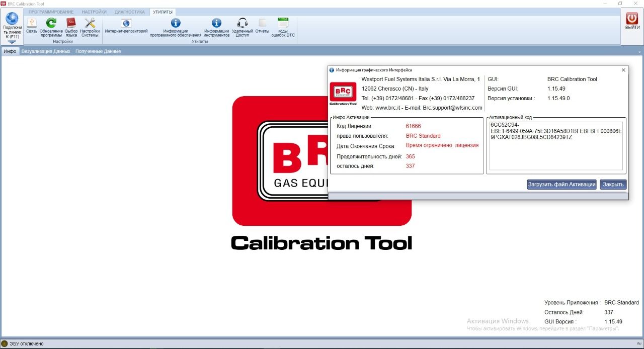The height and width of the screenshot is (349, 644).
Task: Click the ВЫЙТИ power exit button
Action: click(x=632, y=21)
